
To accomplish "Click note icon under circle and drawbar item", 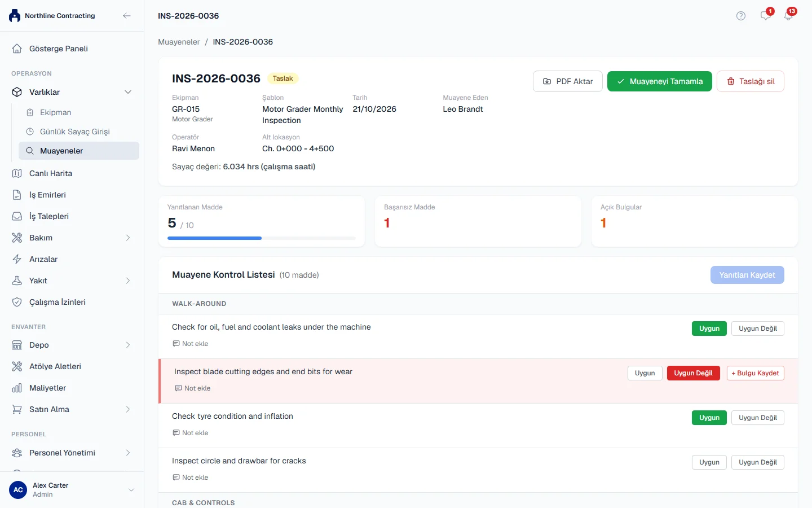I will (176, 478).
